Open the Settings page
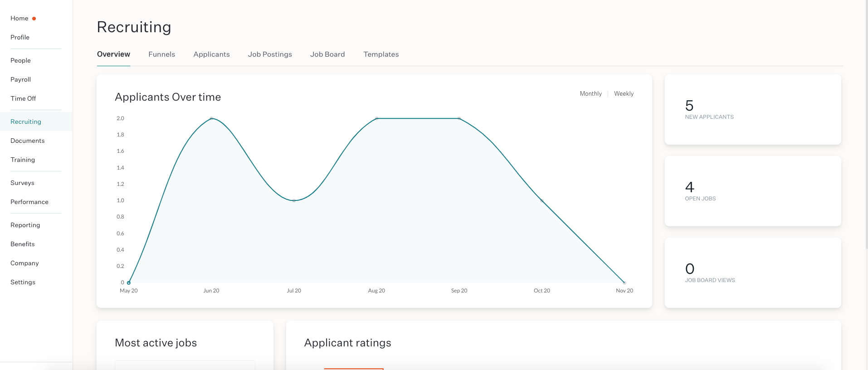The image size is (868, 370). point(23,282)
